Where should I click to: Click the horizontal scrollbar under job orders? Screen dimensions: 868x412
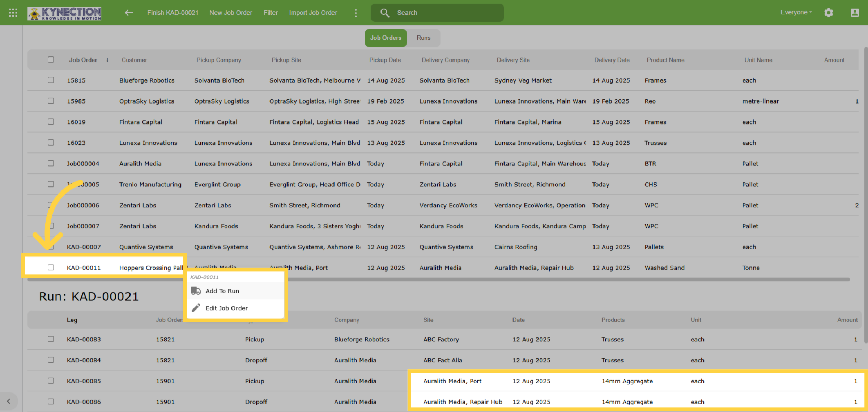438,279
